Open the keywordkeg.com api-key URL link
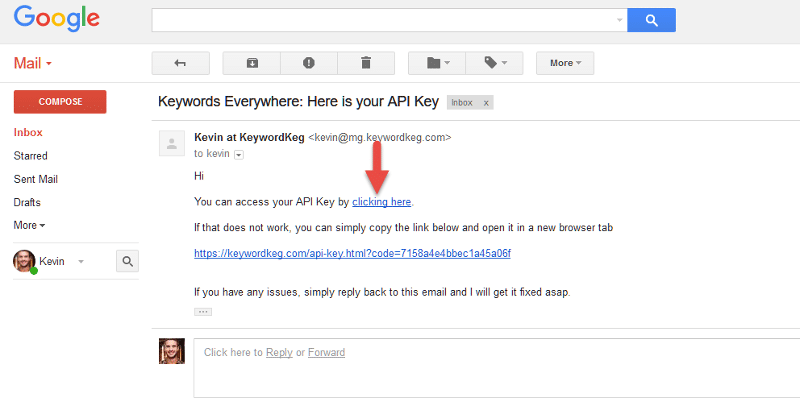800x406 pixels. pyautogui.click(x=353, y=253)
